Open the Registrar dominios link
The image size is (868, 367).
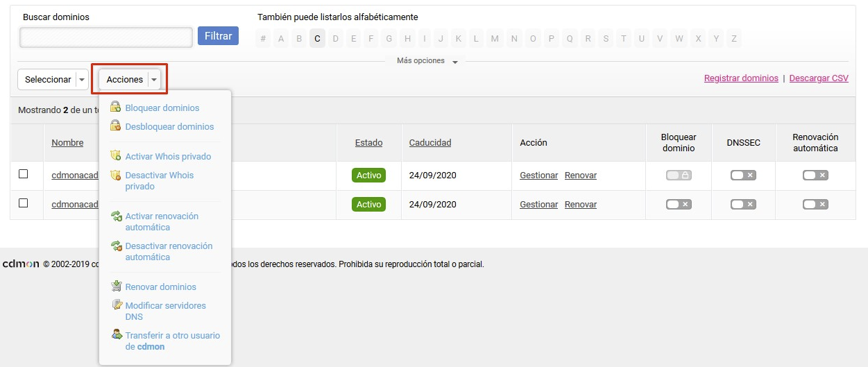point(741,78)
